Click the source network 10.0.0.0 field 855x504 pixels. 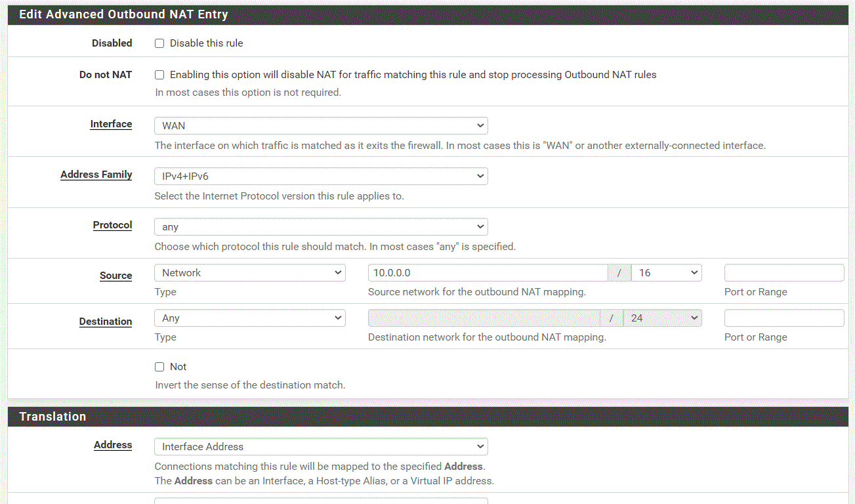click(x=488, y=272)
